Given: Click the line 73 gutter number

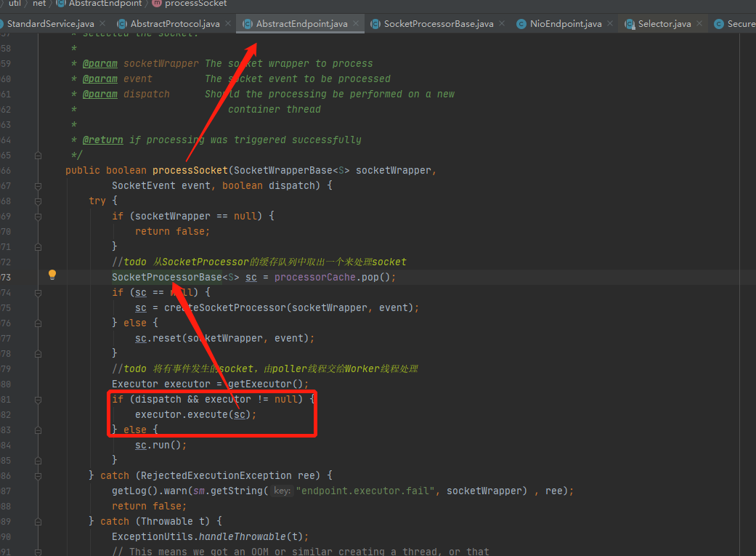Looking at the screenshot, I should 6,277.
